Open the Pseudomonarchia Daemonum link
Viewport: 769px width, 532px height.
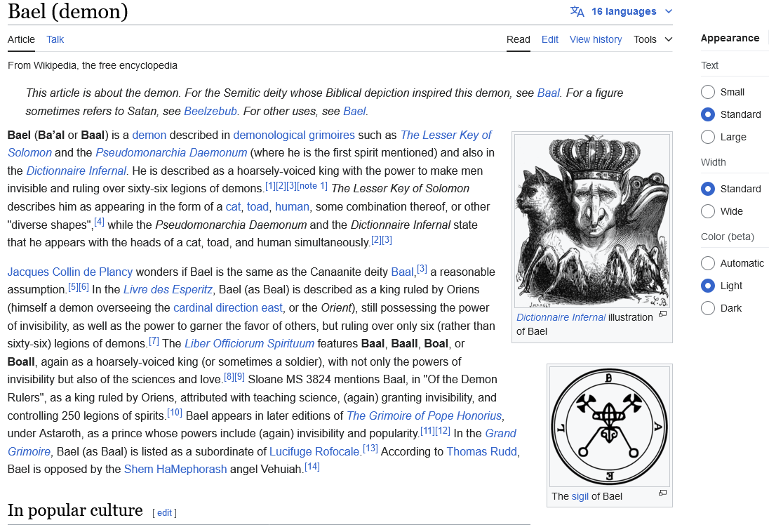tap(171, 152)
